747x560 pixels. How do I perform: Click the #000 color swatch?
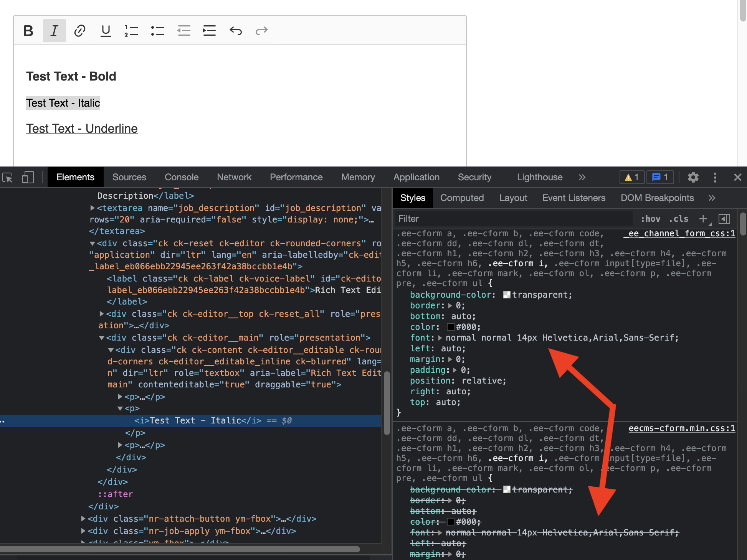[x=451, y=327]
